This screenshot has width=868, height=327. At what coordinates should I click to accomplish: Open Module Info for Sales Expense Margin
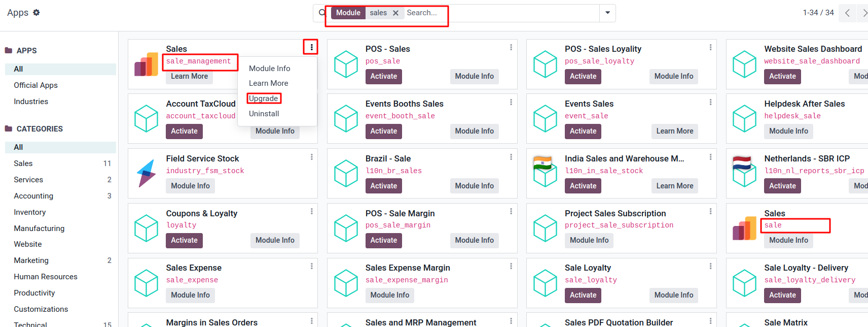(x=389, y=295)
